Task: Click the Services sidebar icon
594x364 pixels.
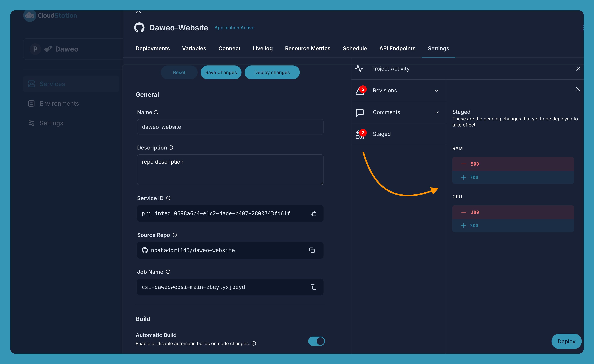Action: coord(31,84)
